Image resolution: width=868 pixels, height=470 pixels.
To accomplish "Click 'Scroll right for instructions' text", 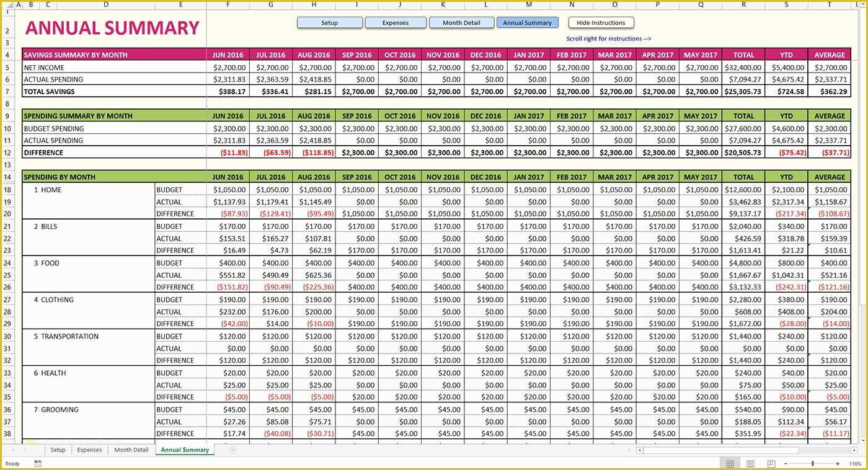I will [608, 39].
